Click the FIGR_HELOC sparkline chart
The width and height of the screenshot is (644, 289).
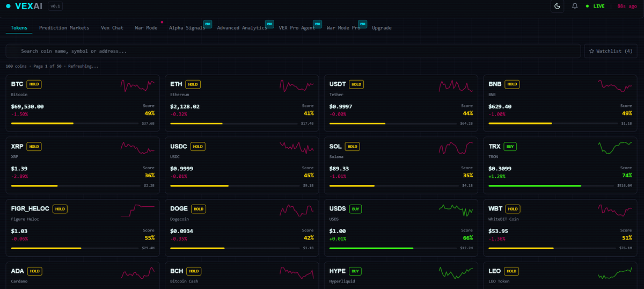pyautogui.click(x=137, y=210)
